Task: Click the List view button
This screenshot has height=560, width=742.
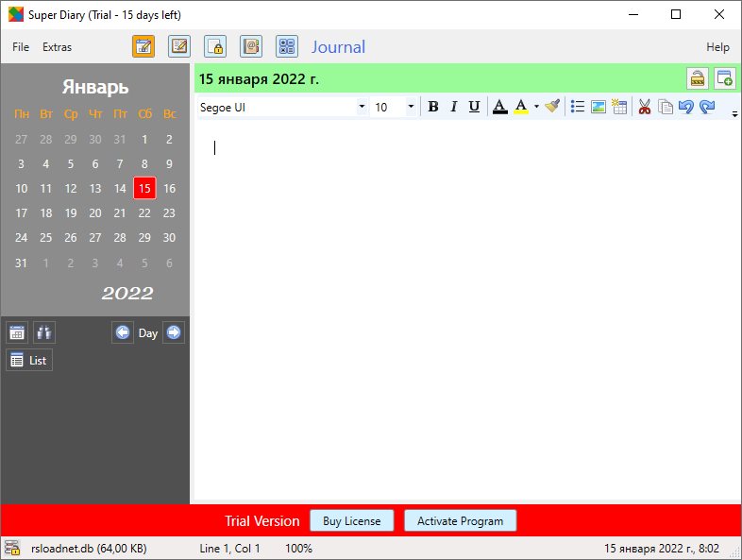Action: [29, 360]
